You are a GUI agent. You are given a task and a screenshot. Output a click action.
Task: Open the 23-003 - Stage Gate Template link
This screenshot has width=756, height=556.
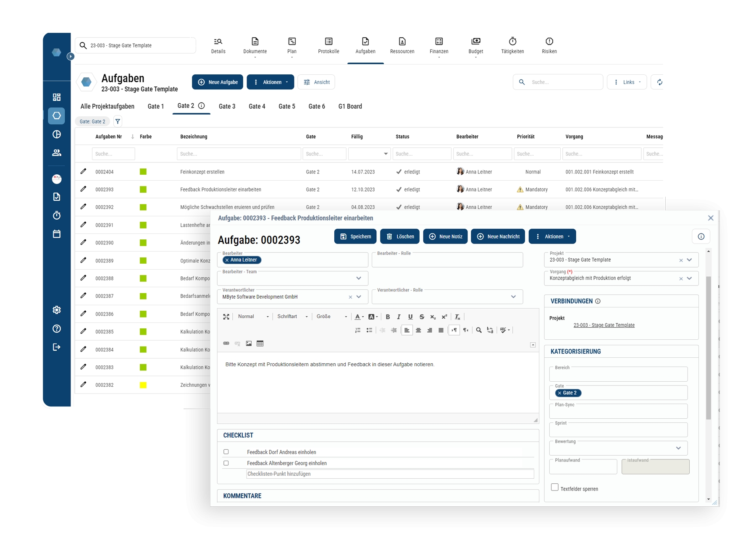[x=604, y=325]
